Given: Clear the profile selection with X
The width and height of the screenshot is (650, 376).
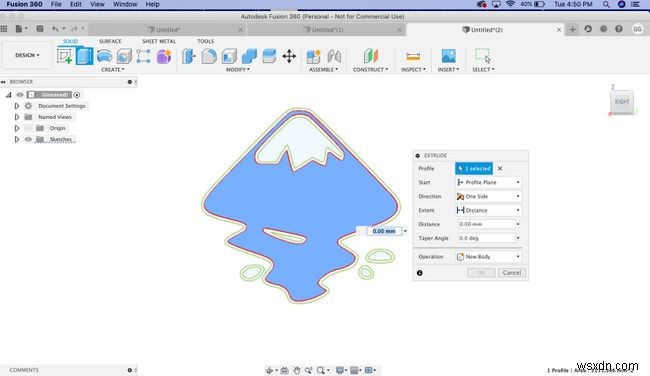Looking at the screenshot, I should [x=500, y=168].
